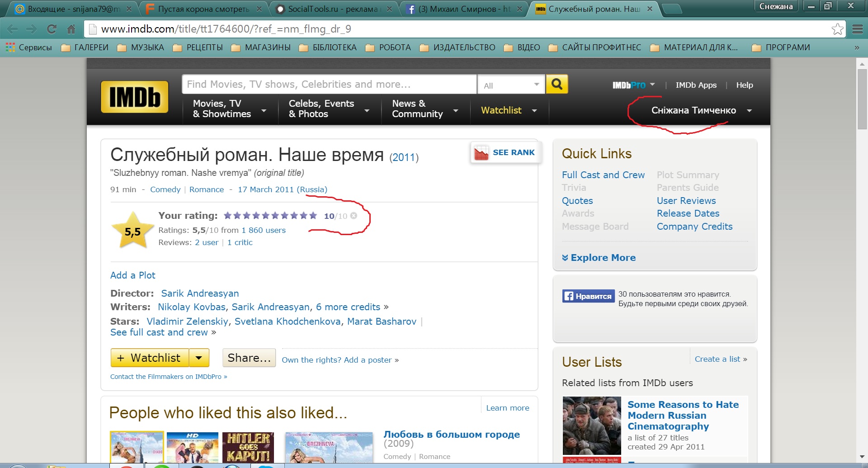Click the browser forward arrow

[32, 29]
